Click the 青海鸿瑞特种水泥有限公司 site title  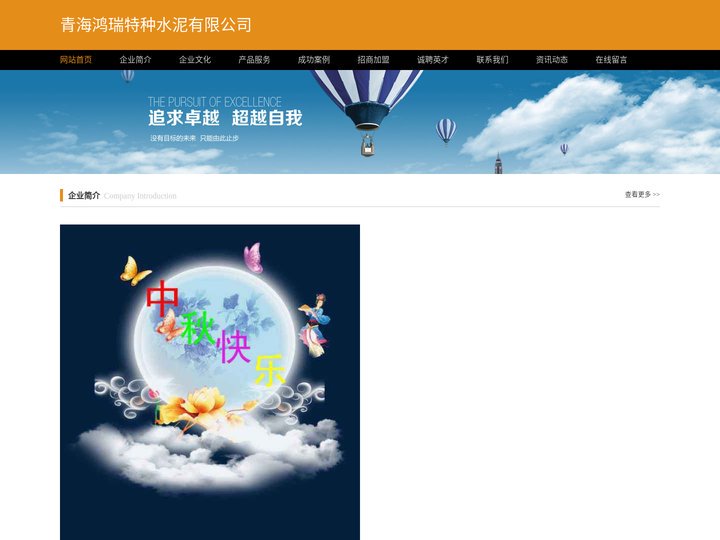pyautogui.click(x=156, y=25)
